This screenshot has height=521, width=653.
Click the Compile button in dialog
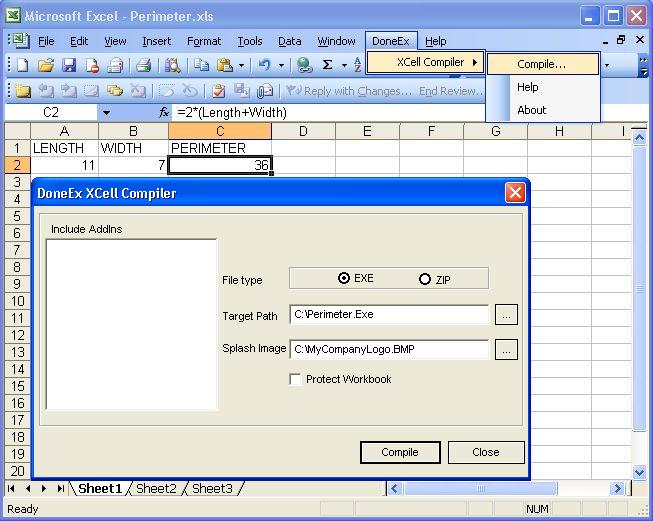400,452
